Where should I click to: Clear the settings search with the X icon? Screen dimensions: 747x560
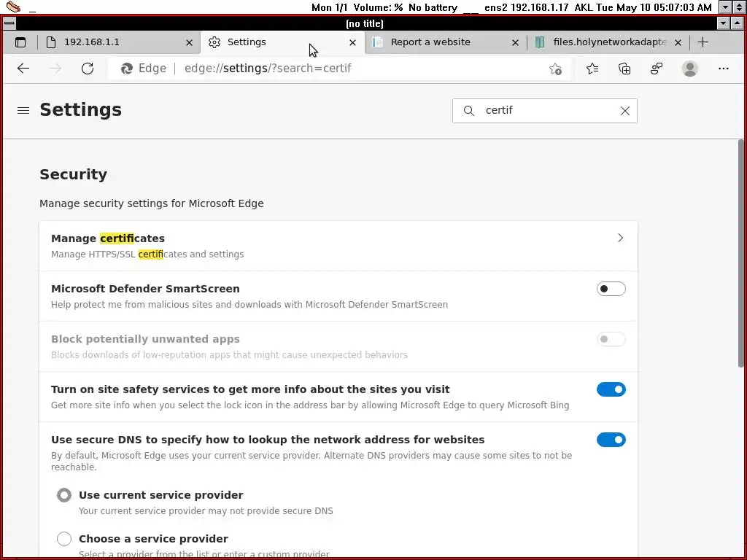click(x=625, y=111)
